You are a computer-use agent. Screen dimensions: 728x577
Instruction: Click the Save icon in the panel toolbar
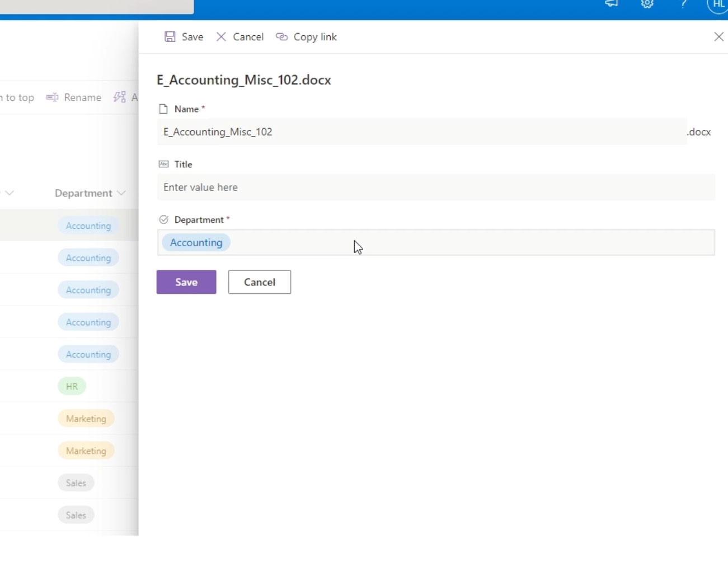[x=170, y=37]
